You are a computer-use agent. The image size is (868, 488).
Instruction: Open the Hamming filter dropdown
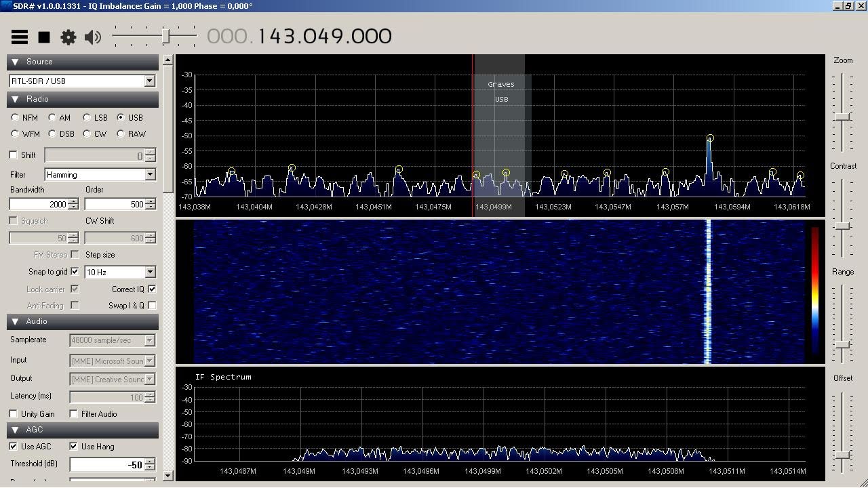pos(151,174)
